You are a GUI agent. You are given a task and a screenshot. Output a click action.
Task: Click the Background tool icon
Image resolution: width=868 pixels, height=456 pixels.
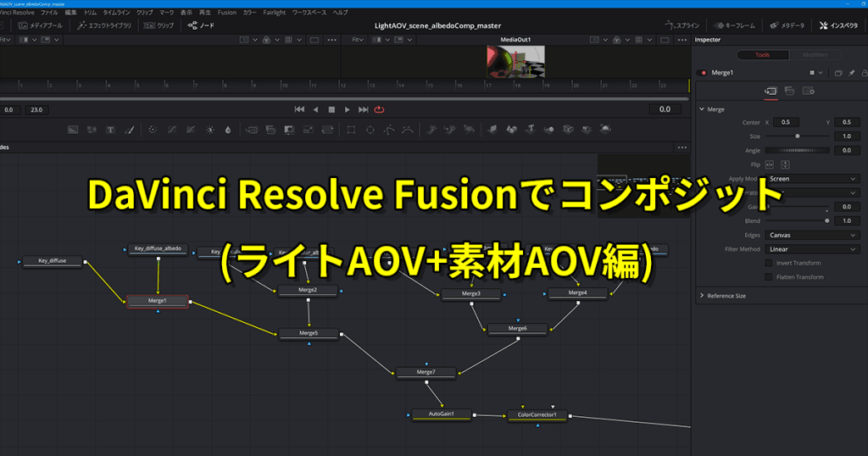coord(73,130)
